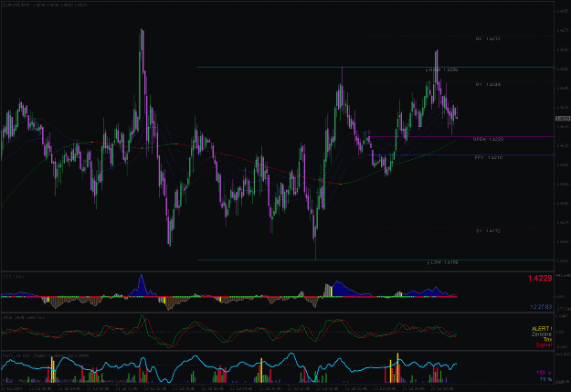This screenshot has width=571, height=392.
Task: Click the current price marker on price axis
Action: point(563,119)
